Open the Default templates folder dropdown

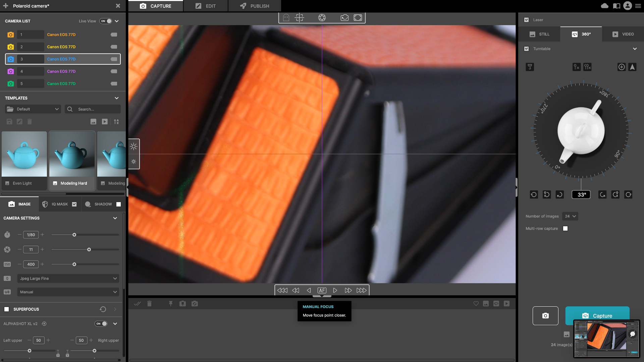[x=33, y=109]
